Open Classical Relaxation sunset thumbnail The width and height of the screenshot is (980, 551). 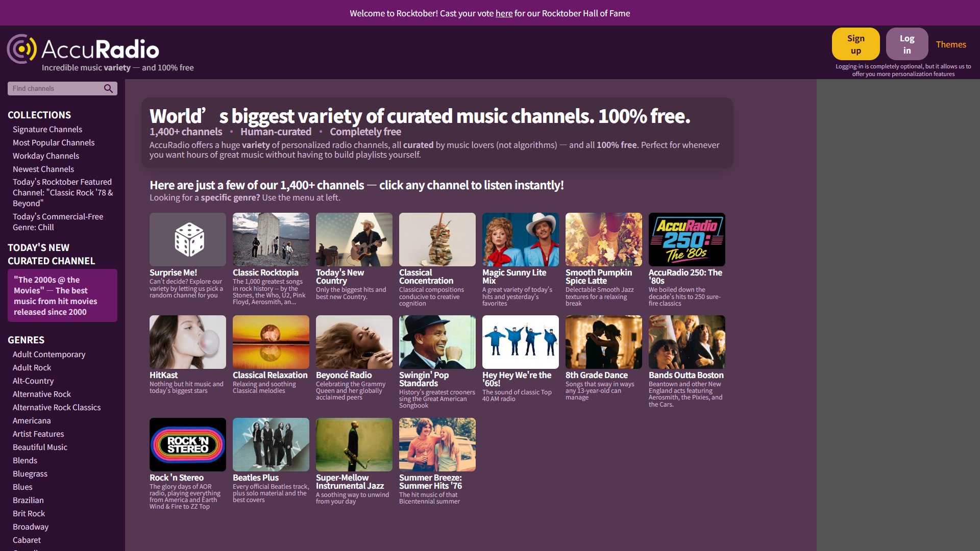click(271, 342)
